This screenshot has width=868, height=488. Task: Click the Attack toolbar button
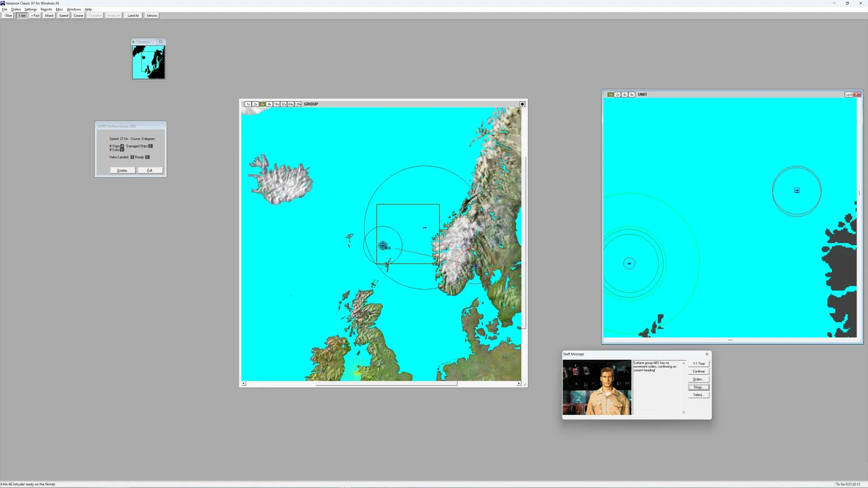click(x=49, y=15)
